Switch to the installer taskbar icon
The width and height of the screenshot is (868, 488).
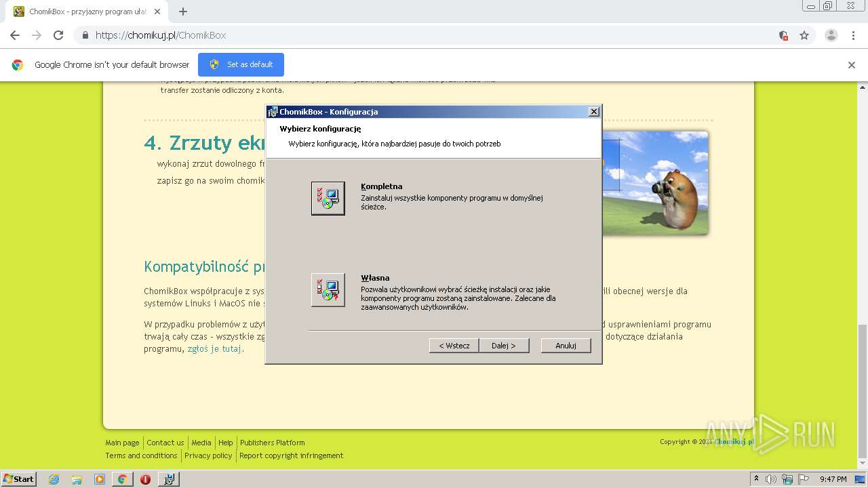[x=169, y=479]
